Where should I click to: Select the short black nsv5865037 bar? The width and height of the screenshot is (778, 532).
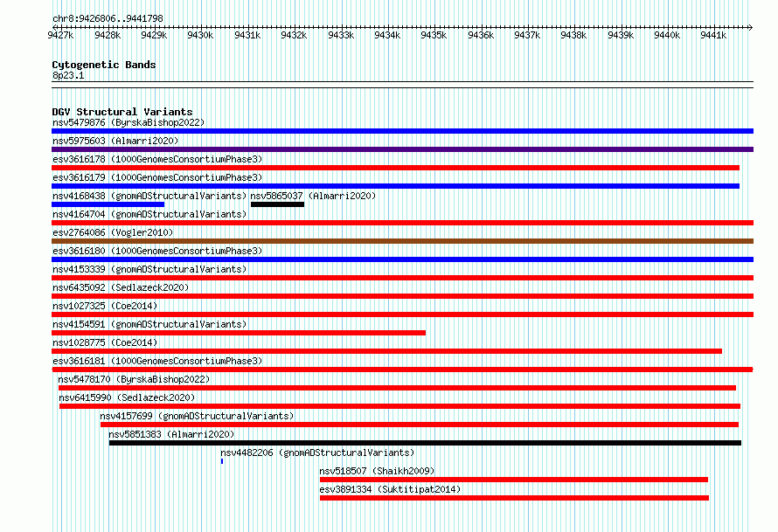coord(277,204)
